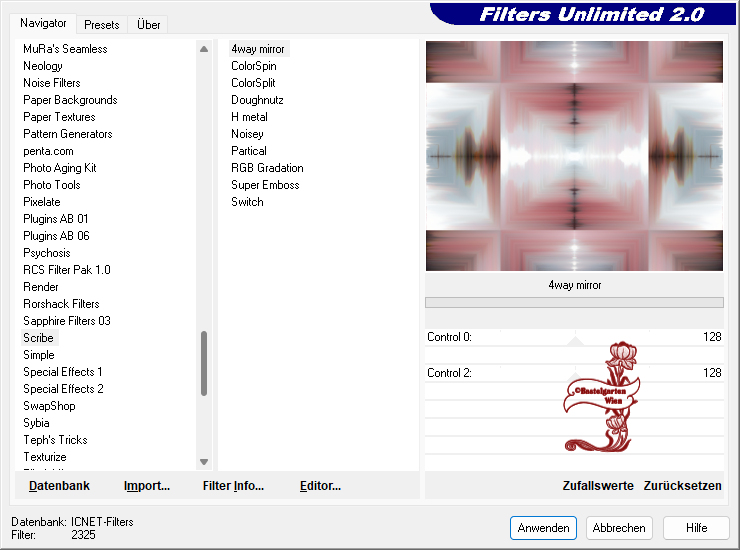The height and width of the screenshot is (550, 740).
Task: Pick Pattern Generators category
Action: [x=67, y=134]
